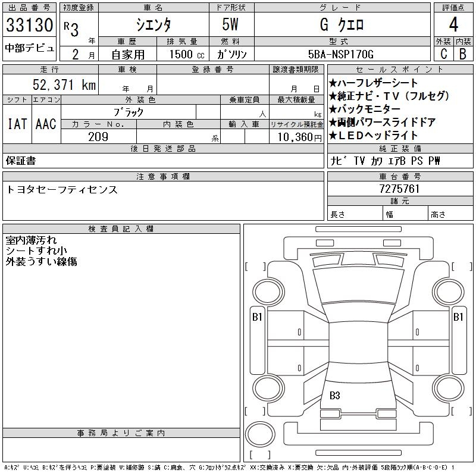Click the B3 mark on the rear hatch
This screenshot has width=476, height=476.
335,396
